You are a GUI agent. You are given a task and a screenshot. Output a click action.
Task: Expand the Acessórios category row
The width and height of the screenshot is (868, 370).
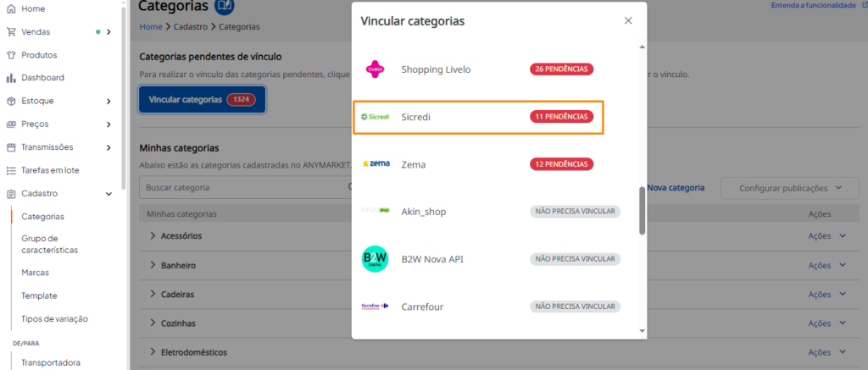(153, 235)
